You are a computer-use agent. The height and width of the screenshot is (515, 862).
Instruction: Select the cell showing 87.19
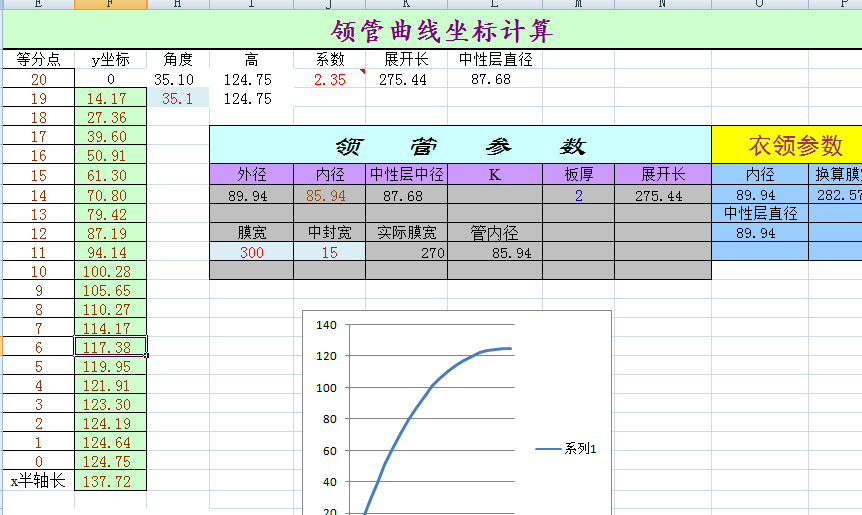(x=110, y=233)
